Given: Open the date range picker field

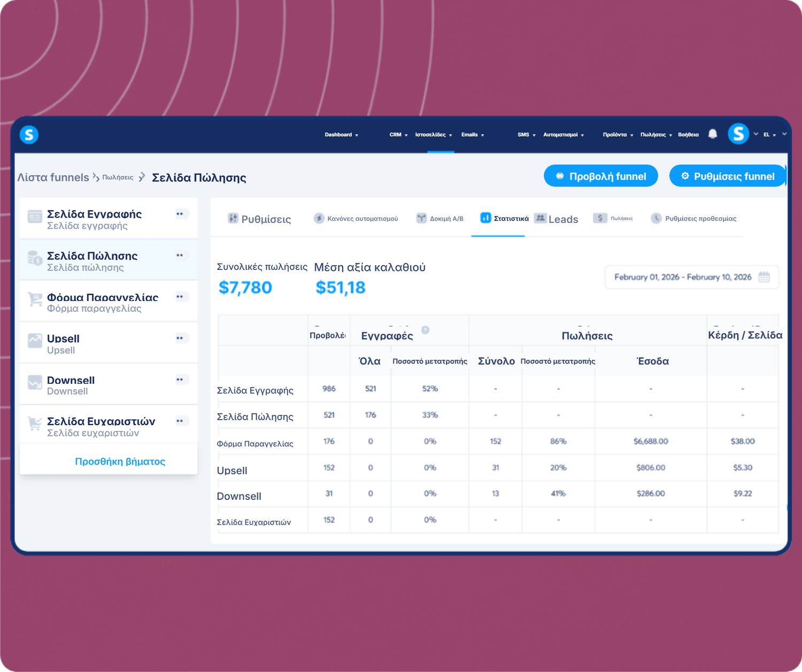Looking at the screenshot, I should [692, 277].
